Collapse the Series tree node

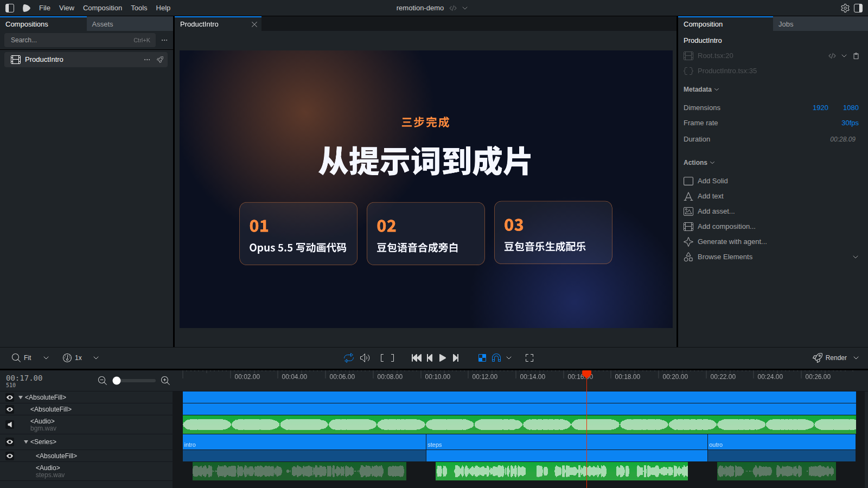pos(26,442)
